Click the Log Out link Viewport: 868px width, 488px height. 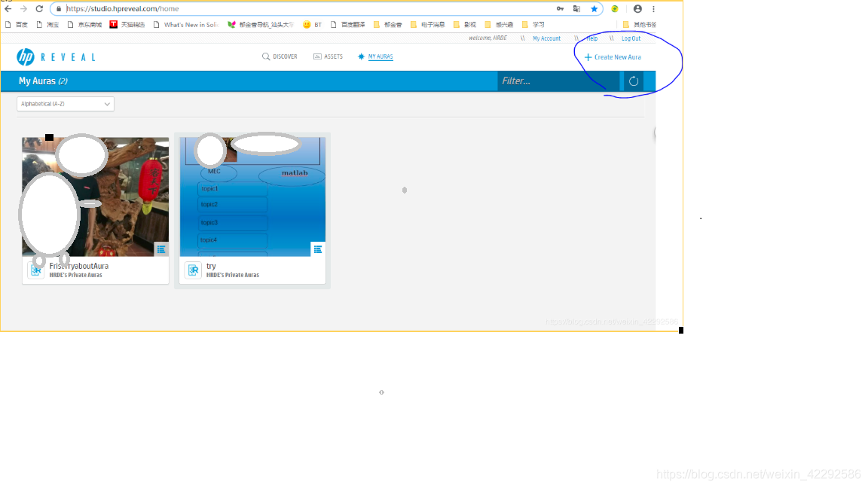631,38
